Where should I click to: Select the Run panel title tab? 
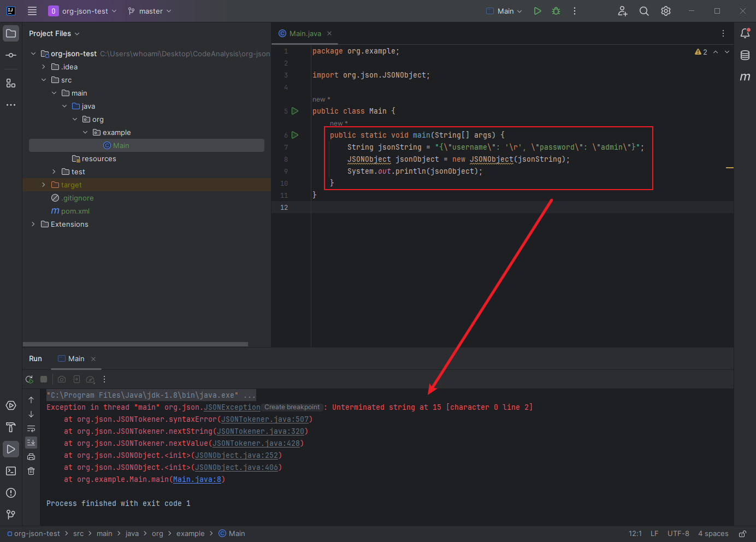(36, 358)
